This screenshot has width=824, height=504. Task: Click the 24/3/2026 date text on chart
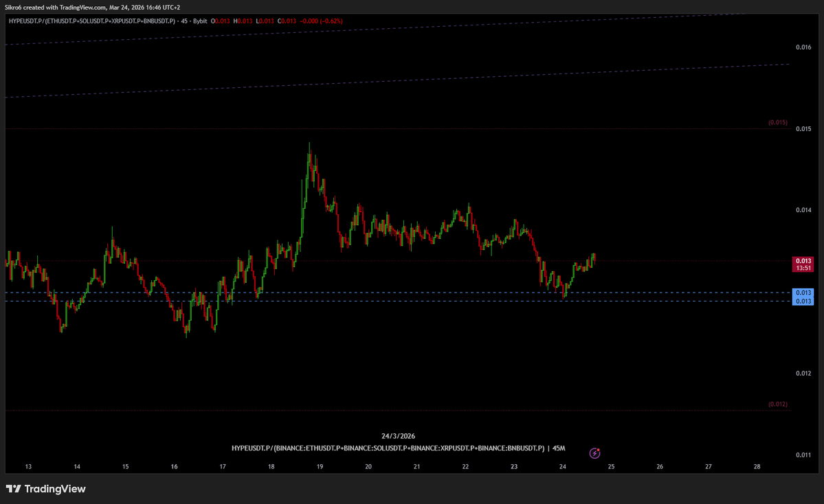pos(399,436)
